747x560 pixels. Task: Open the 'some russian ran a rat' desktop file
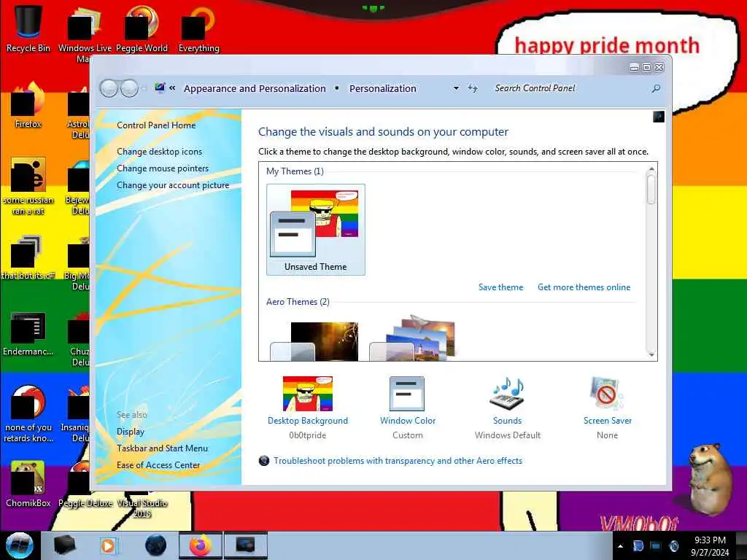pos(28,186)
